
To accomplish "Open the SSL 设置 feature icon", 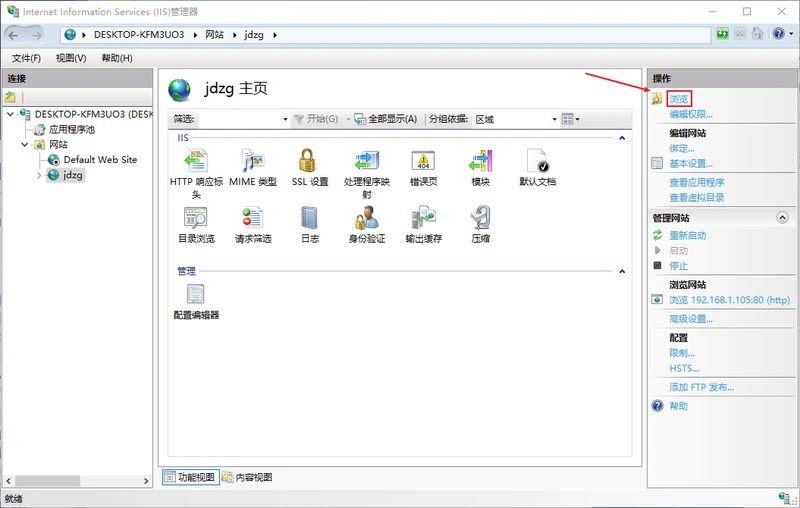I will (310, 161).
